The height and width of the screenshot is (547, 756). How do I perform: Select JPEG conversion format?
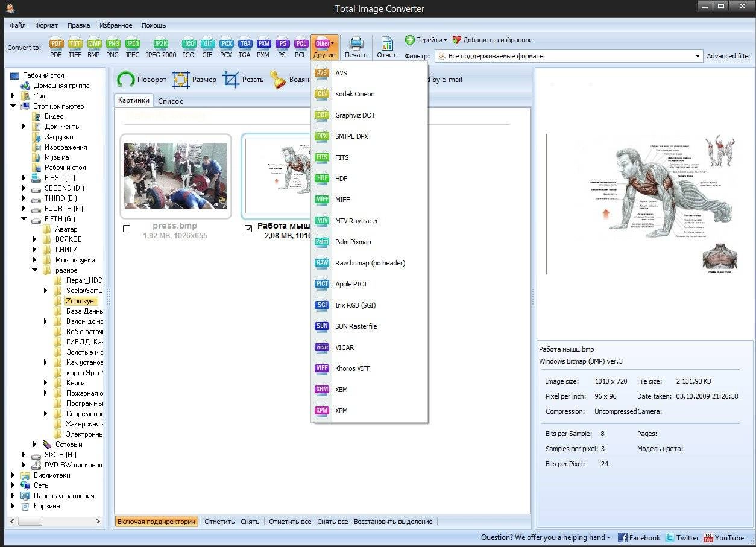(132, 48)
